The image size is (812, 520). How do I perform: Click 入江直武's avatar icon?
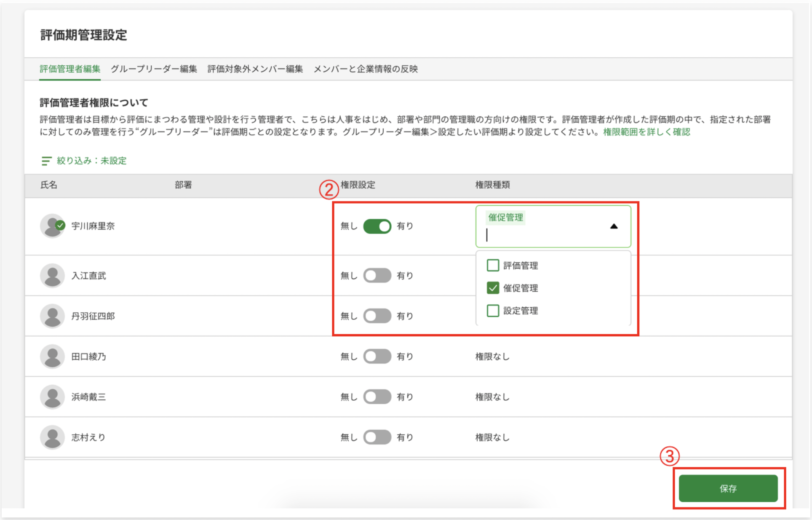coord(52,276)
